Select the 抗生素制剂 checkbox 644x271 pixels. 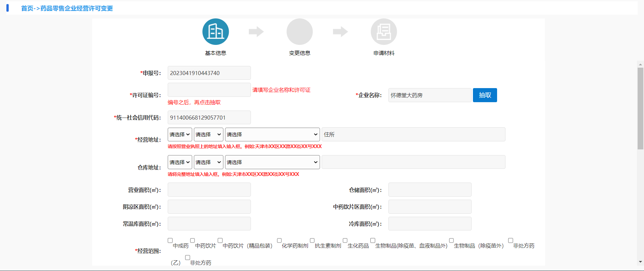[x=312, y=241]
